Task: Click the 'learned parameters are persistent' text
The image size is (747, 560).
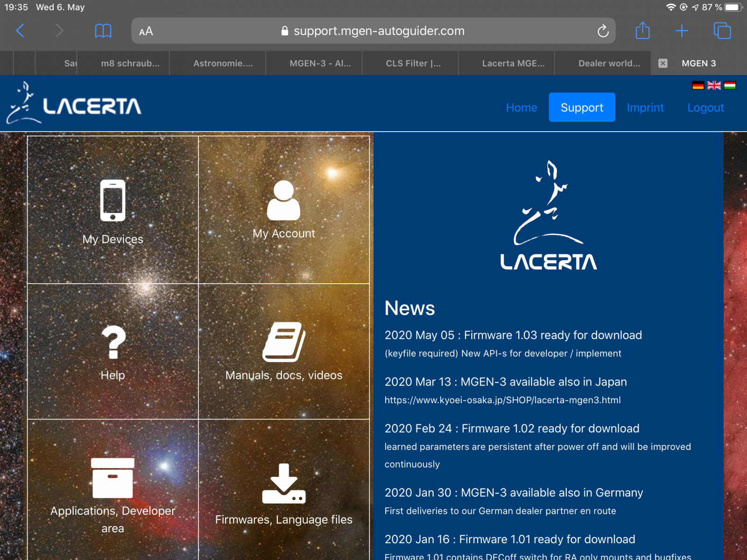Action: pyautogui.click(x=537, y=455)
